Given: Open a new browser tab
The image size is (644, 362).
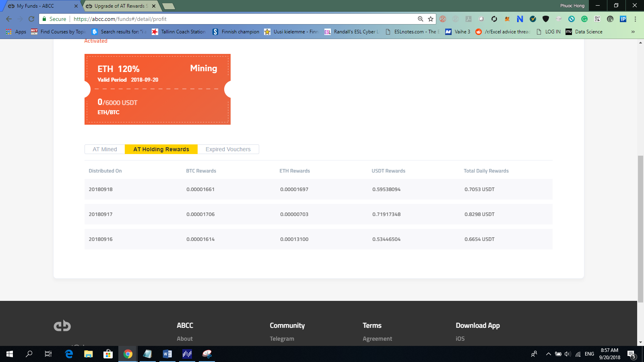Looking at the screenshot, I should tap(169, 6).
